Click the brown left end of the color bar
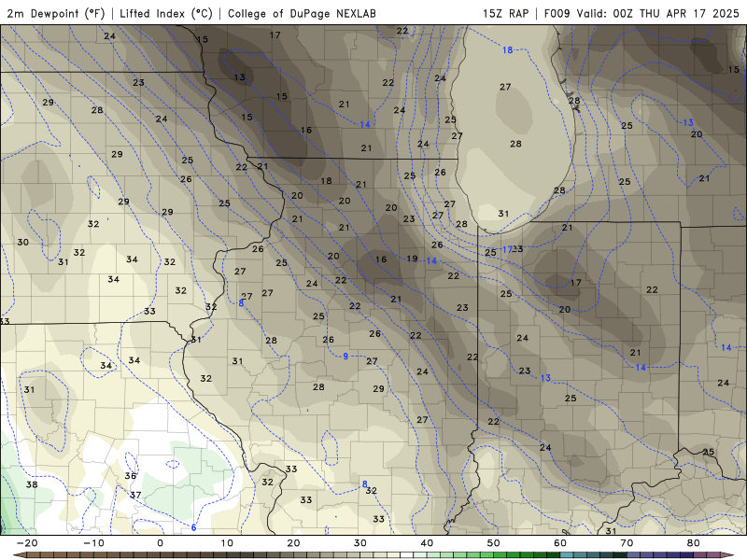747x560 pixels. tap(21, 555)
